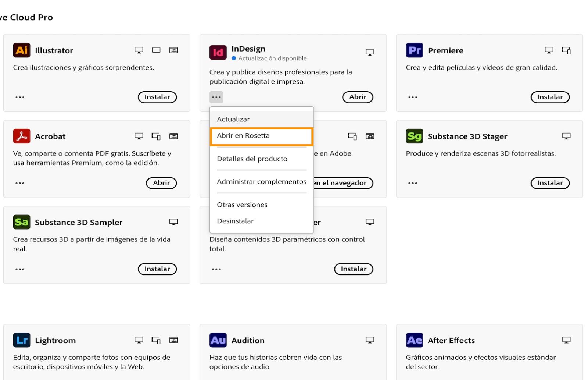Open the three-dot menu on the Acrobat card

pyautogui.click(x=20, y=183)
